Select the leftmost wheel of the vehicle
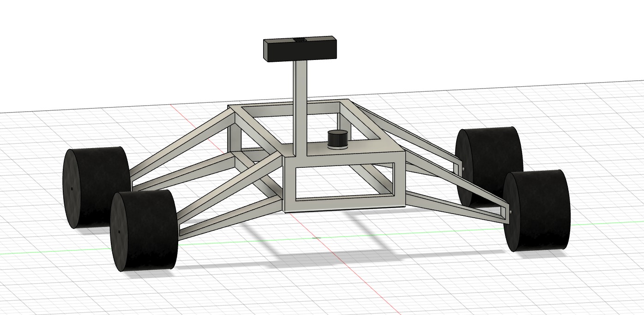This screenshot has width=644, height=315. click(x=96, y=187)
